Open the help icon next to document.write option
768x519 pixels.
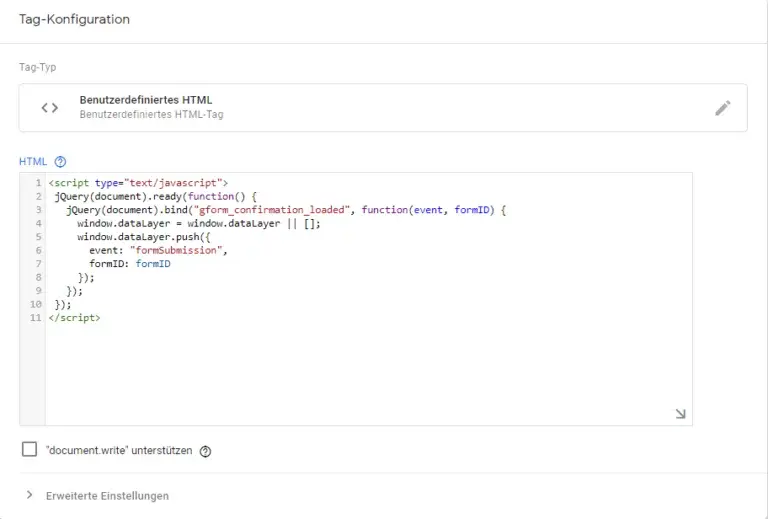(x=205, y=451)
